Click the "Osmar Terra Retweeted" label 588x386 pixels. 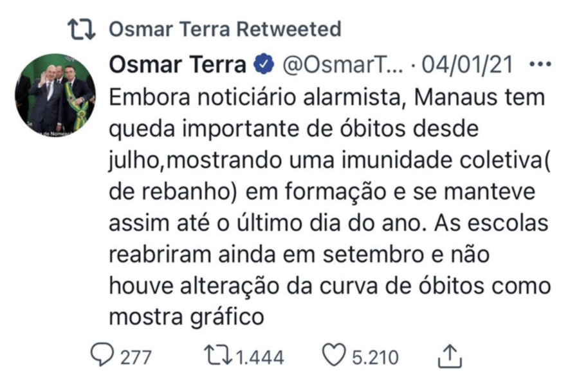click(x=225, y=30)
